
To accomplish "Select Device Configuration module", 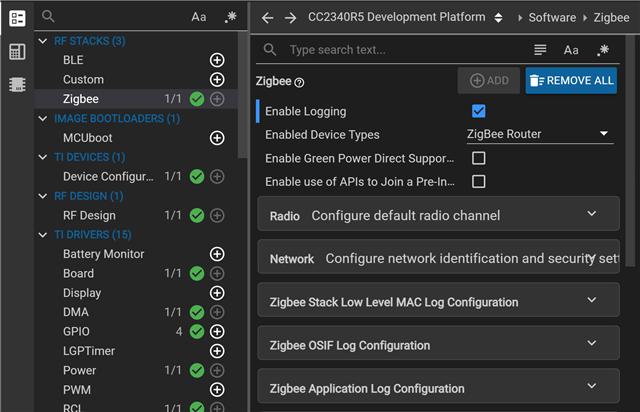I will 108,176.
